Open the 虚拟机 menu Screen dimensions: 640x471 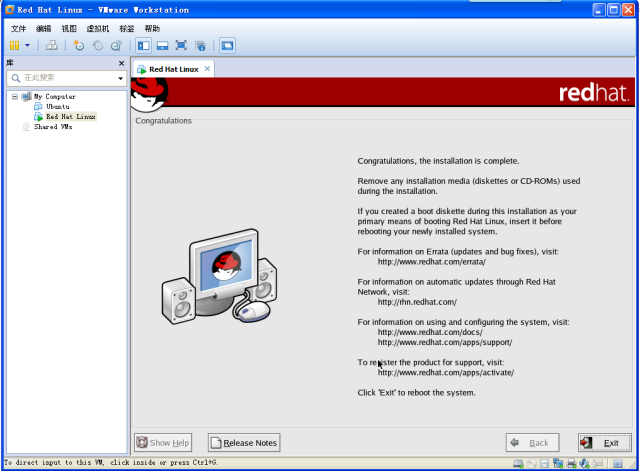coord(98,29)
